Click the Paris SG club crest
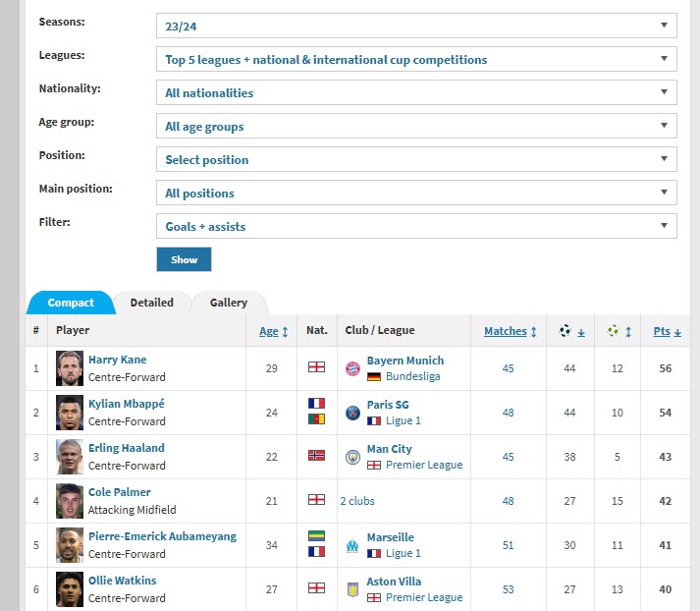This screenshot has height=611, width=700. [x=352, y=413]
